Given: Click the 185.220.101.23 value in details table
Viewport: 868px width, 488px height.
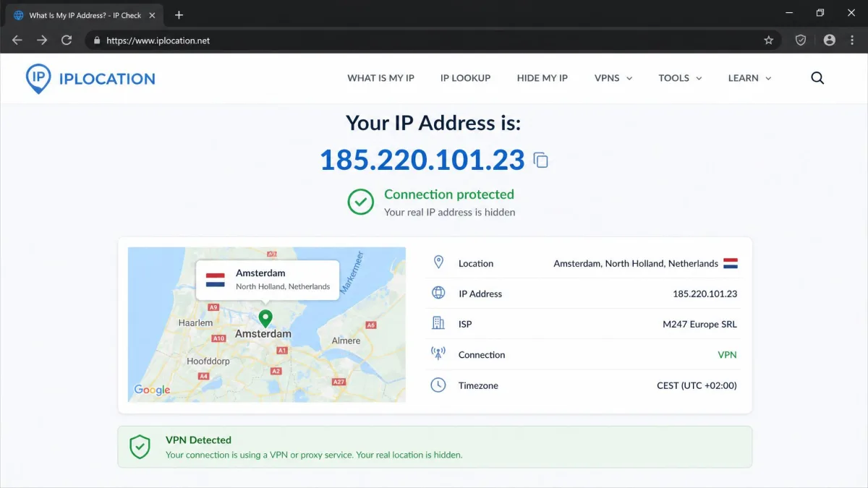Looking at the screenshot, I should (x=705, y=294).
